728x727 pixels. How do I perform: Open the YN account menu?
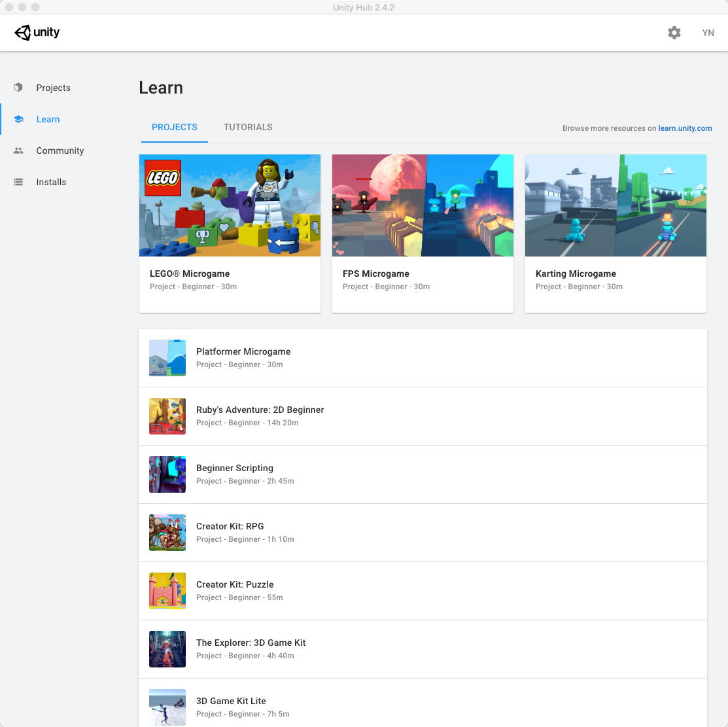point(708,33)
